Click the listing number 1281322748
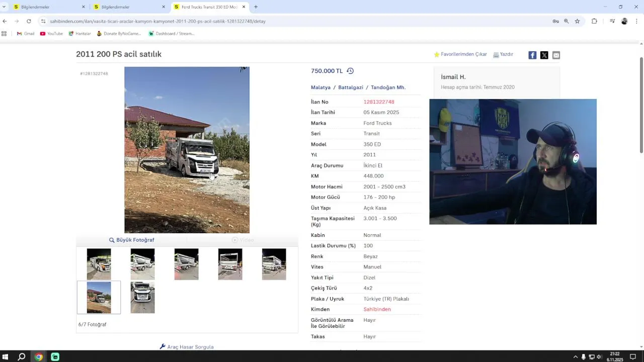Image resolution: width=644 pixels, height=362 pixels. (379, 102)
